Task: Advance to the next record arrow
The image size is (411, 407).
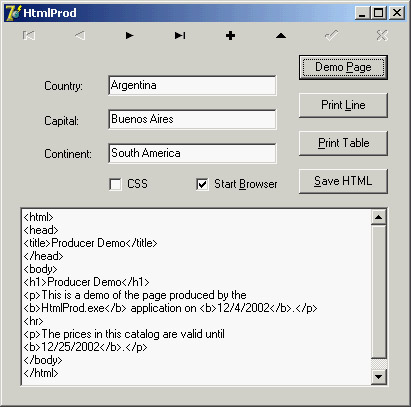Action: (130, 35)
